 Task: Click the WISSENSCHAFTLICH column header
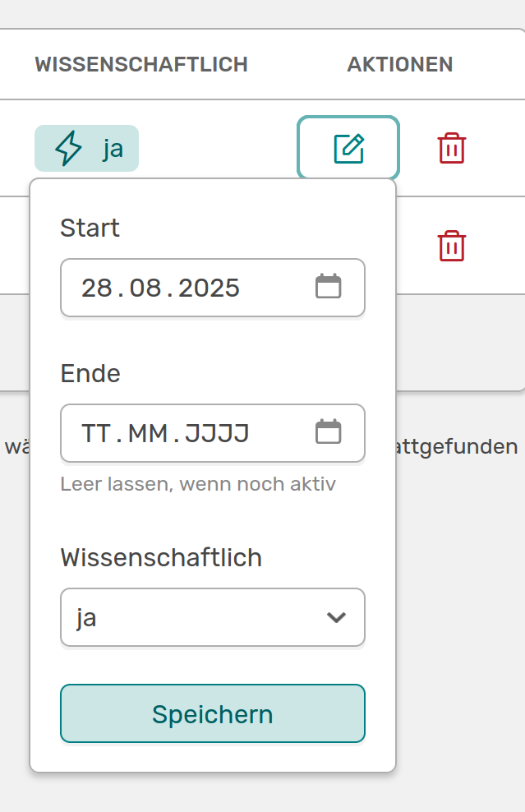(x=141, y=64)
